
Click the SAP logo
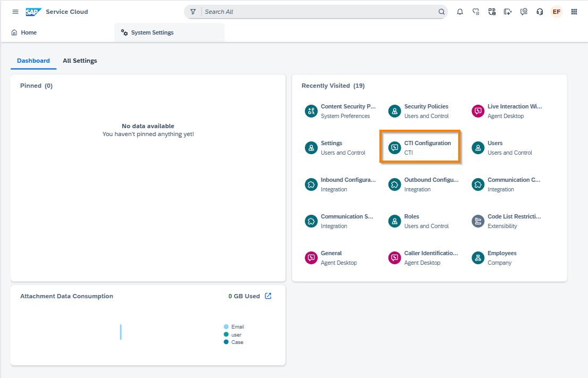(x=34, y=12)
